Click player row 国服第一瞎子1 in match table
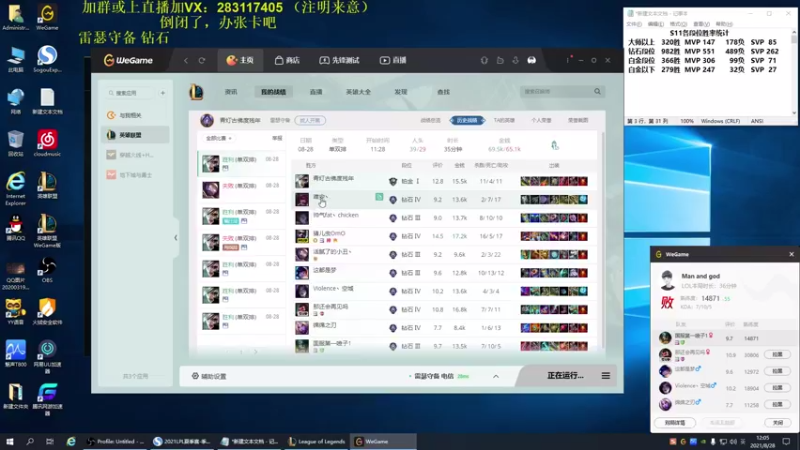 tap(443, 346)
